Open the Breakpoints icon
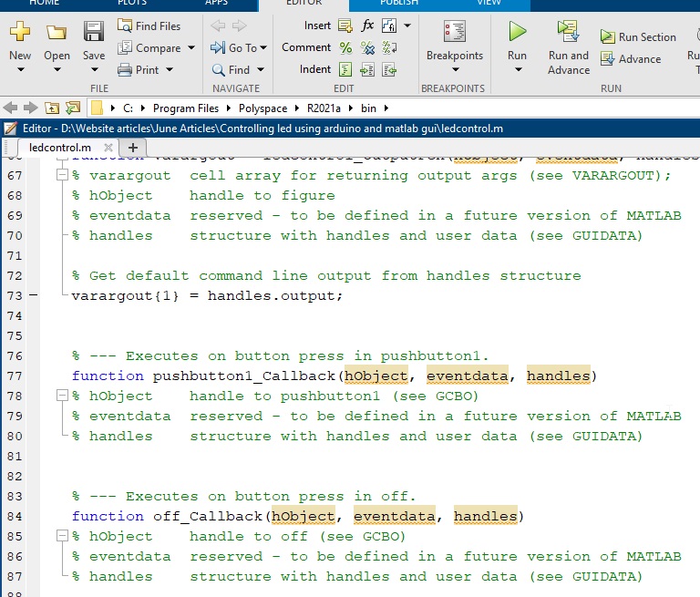The height and width of the screenshot is (597, 700). tap(454, 32)
